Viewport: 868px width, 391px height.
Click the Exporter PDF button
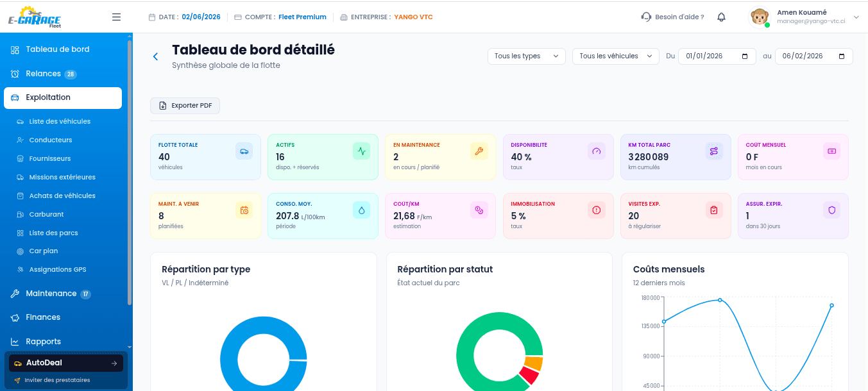coord(185,106)
